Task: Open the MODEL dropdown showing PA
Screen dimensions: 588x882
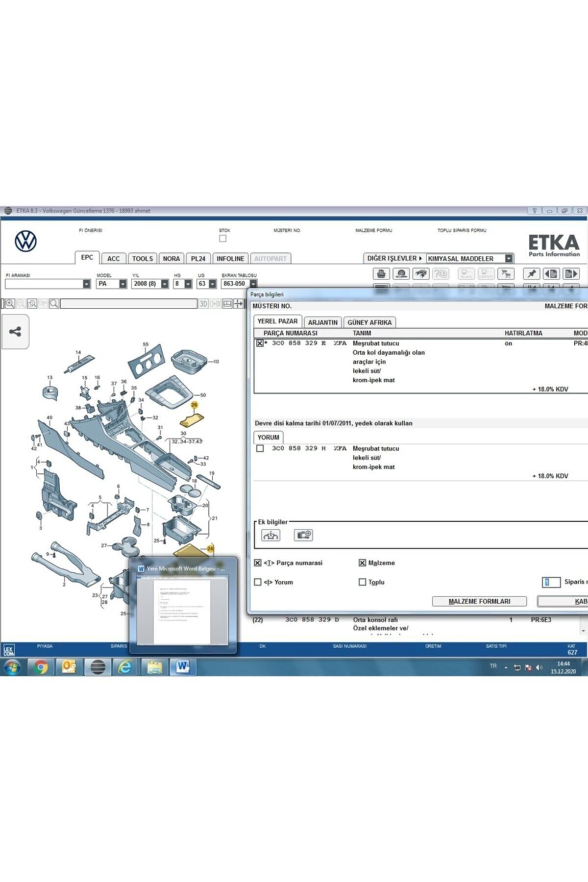Action: pyautogui.click(x=123, y=284)
